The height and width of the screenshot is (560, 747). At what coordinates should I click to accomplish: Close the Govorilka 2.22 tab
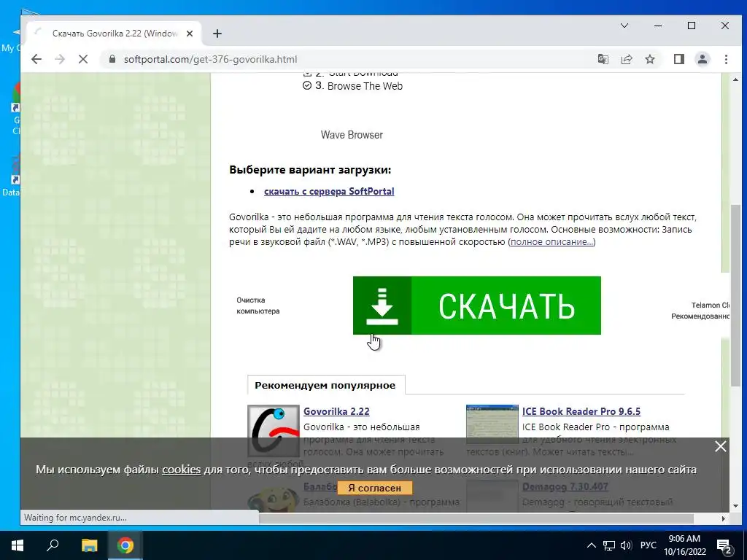pos(190,34)
